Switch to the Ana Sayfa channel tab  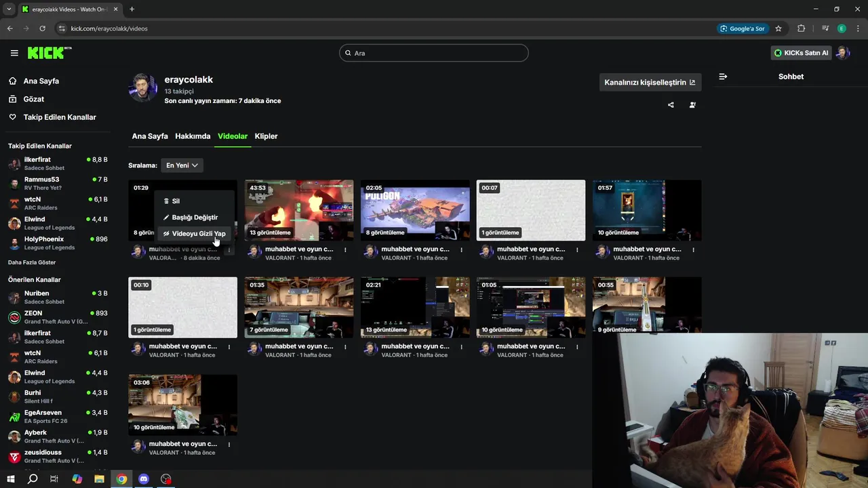pos(150,136)
